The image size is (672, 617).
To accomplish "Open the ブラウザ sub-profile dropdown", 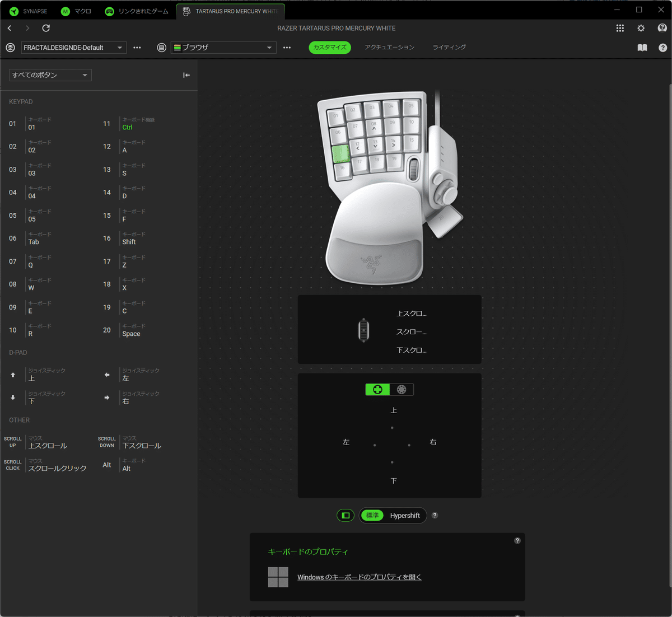I will (x=224, y=48).
